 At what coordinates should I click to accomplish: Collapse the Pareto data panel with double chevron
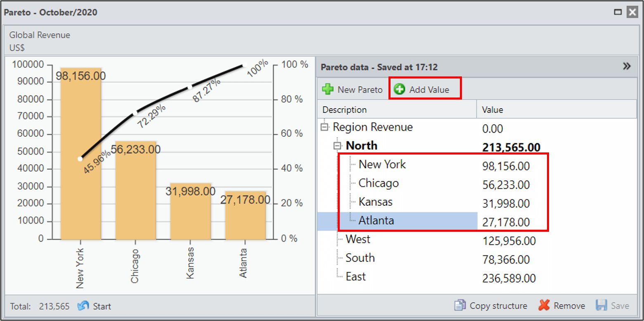point(627,67)
